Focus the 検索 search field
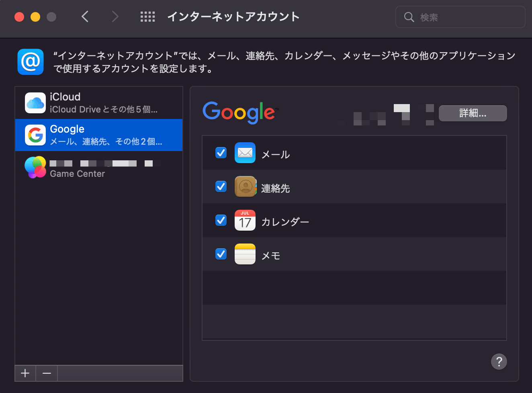The width and height of the screenshot is (532, 393). pos(460,17)
